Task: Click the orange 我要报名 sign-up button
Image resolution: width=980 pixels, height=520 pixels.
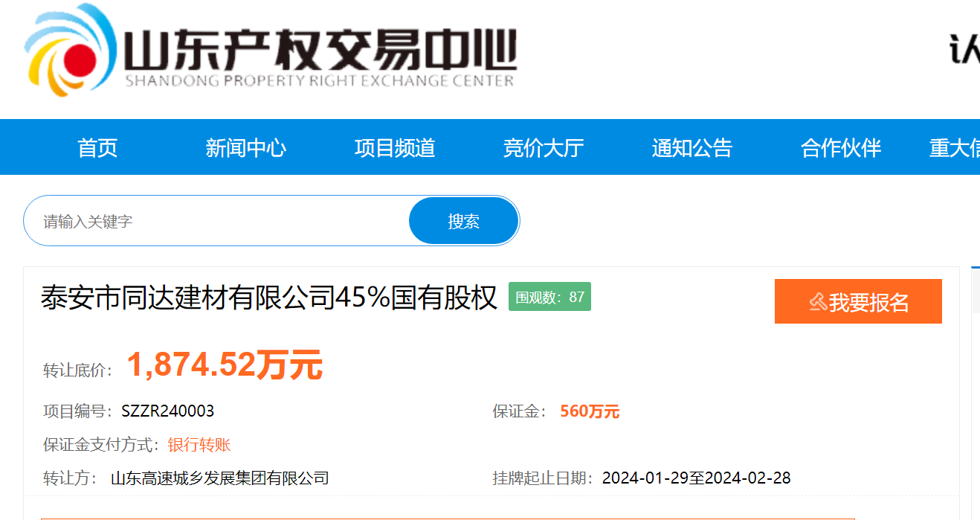Action: point(858,301)
